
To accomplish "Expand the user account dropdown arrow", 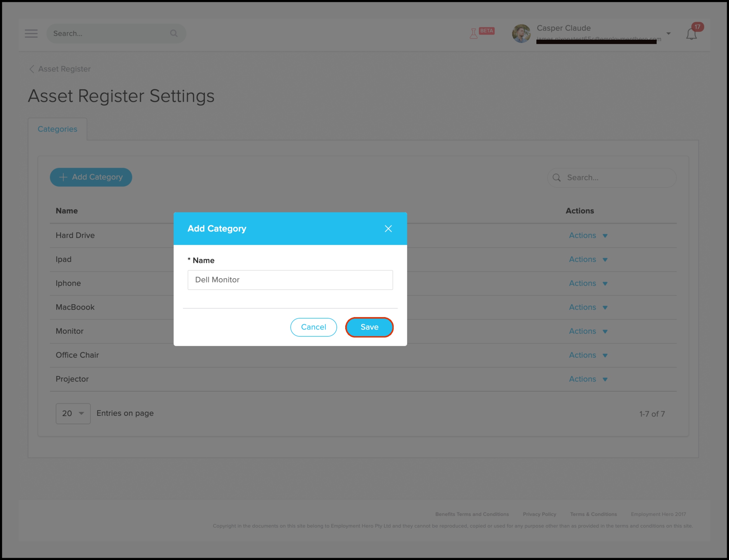I will (668, 33).
